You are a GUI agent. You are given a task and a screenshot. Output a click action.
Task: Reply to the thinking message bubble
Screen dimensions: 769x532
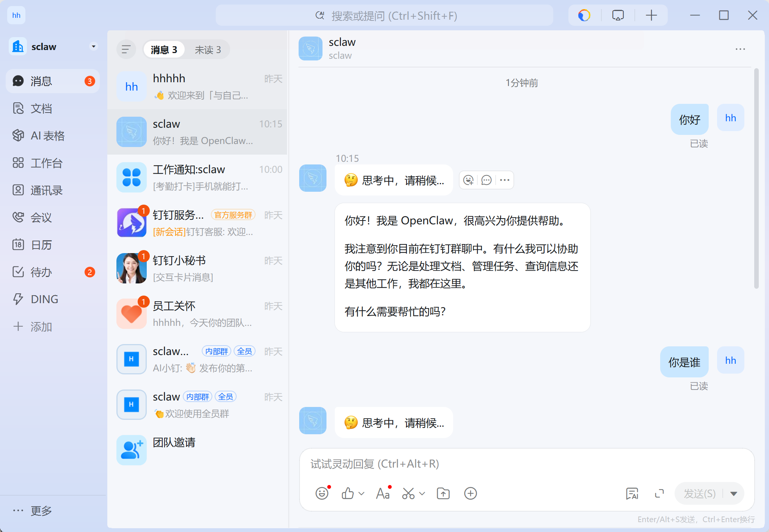click(487, 180)
